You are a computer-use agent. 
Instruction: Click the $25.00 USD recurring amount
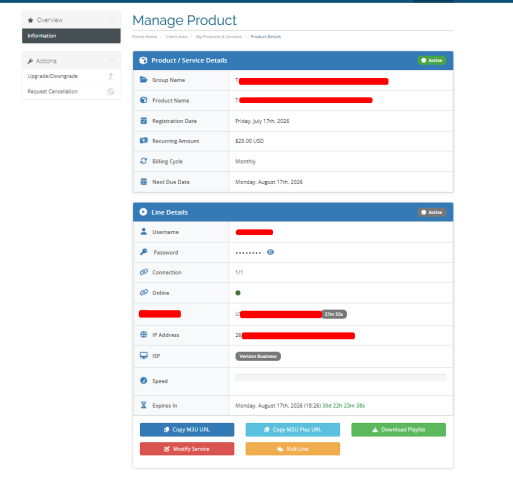tap(249, 141)
